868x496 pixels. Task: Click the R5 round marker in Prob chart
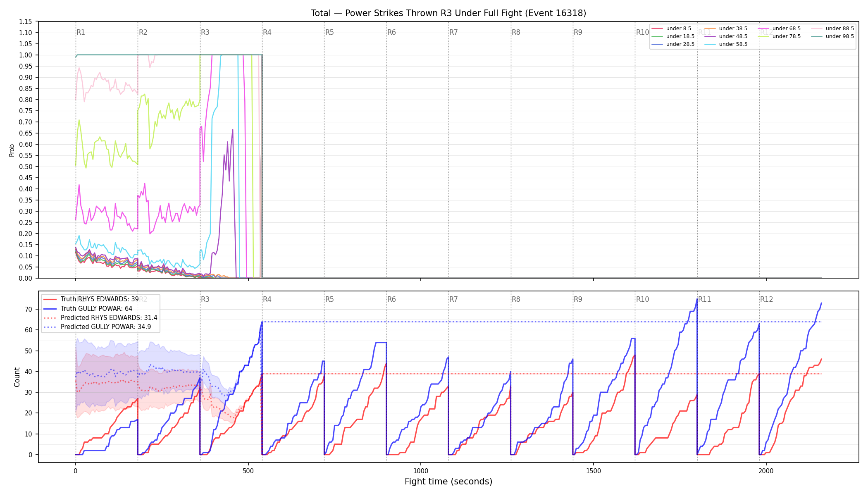(329, 32)
